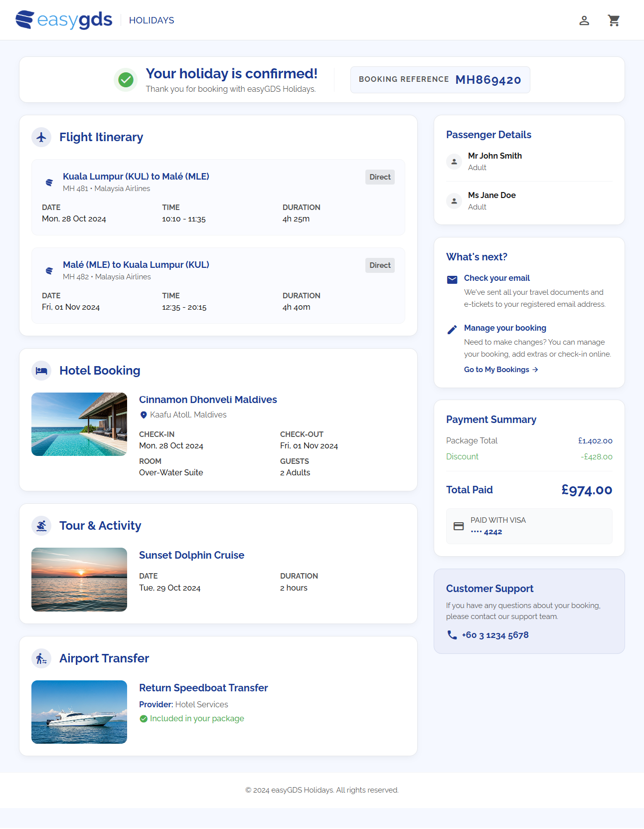644x829 pixels.
Task: Click the Airport Transfer icon
Action: 41,658
